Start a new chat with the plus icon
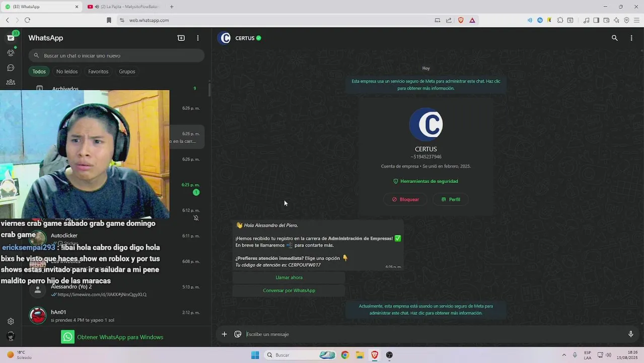 click(x=181, y=38)
